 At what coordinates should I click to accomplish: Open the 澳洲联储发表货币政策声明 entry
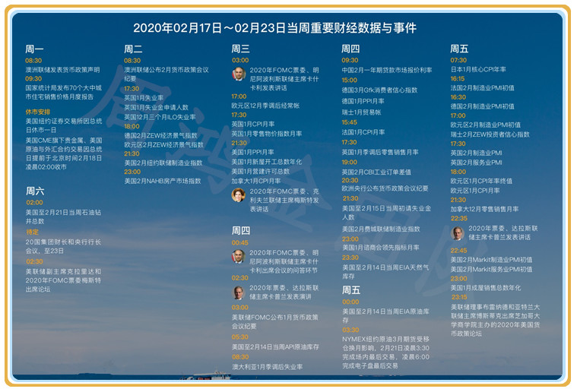tap(62, 69)
